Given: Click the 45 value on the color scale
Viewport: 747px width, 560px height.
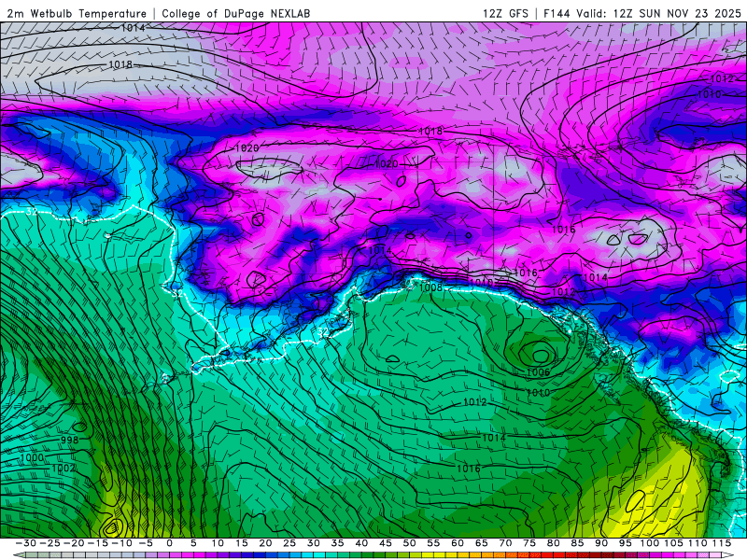Looking at the screenshot, I should coord(386,543).
